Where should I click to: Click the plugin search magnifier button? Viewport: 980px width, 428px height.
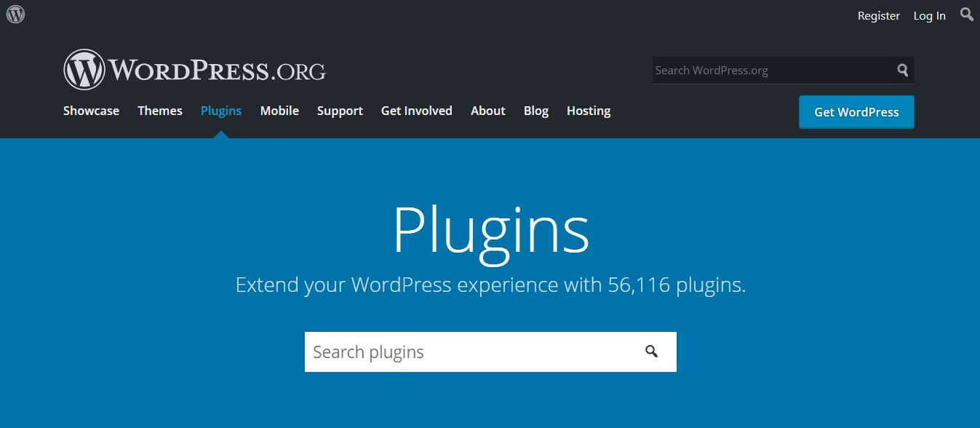(651, 352)
